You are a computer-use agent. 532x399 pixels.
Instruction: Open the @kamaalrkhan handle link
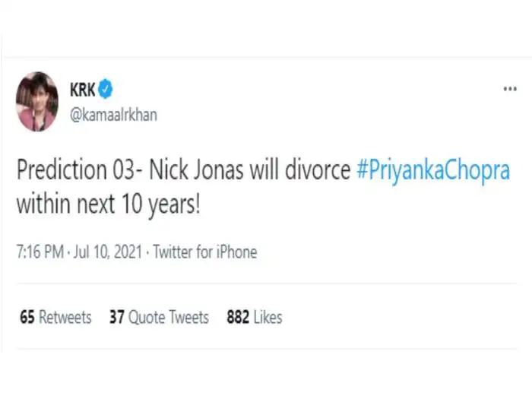(113, 114)
